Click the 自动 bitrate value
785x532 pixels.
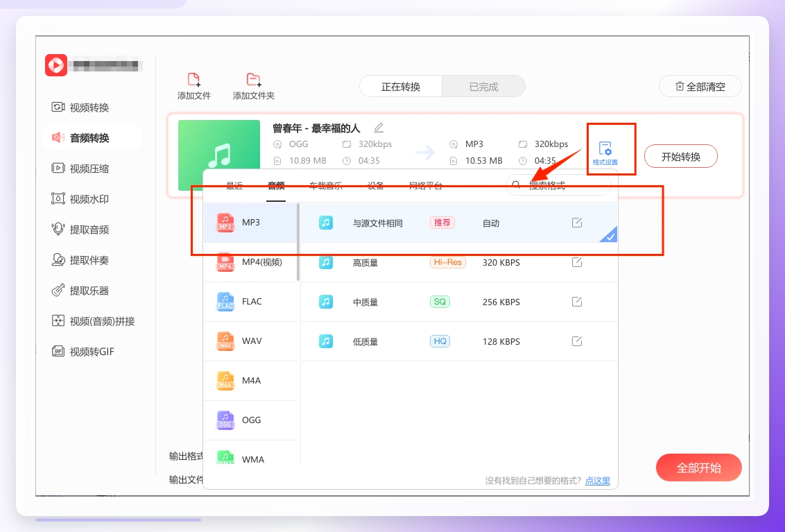click(x=491, y=223)
